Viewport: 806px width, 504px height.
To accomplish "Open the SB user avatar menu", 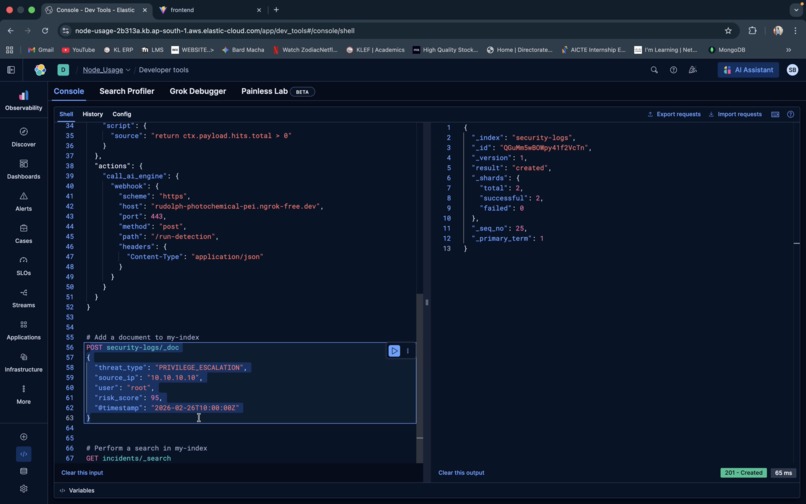I will 792,70.
